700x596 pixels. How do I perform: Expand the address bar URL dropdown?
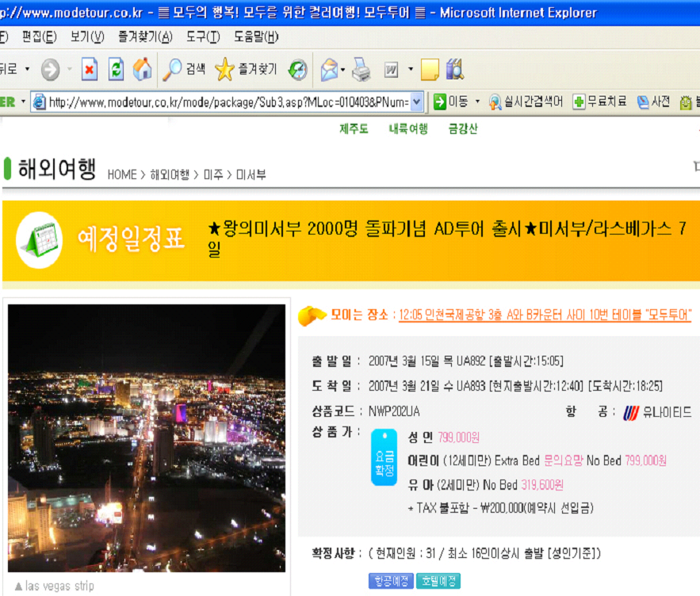click(418, 102)
